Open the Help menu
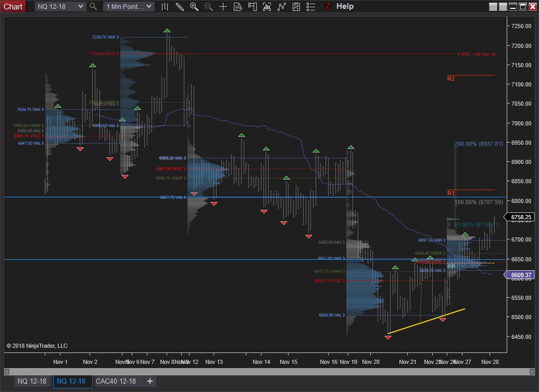This screenshot has width=539, height=392. pyautogui.click(x=345, y=6)
